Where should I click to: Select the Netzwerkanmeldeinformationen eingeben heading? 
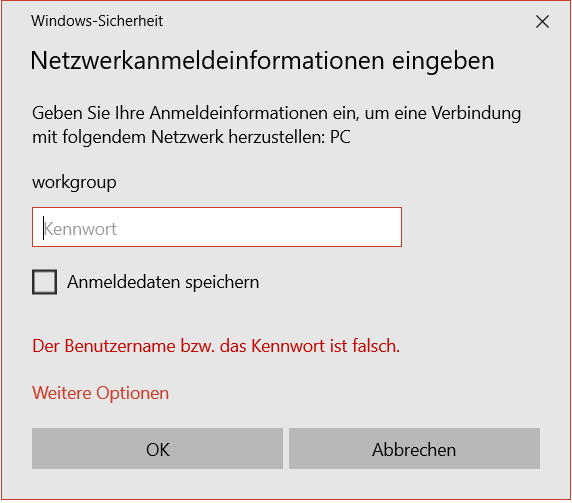coord(262,61)
